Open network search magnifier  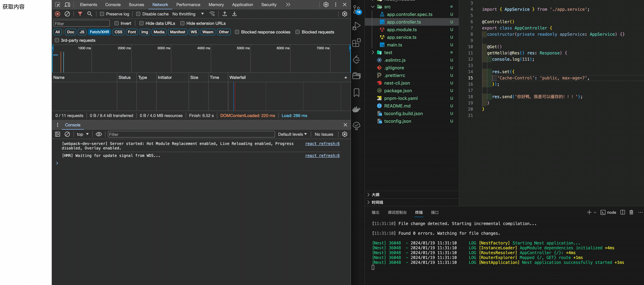click(x=89, y=14)
